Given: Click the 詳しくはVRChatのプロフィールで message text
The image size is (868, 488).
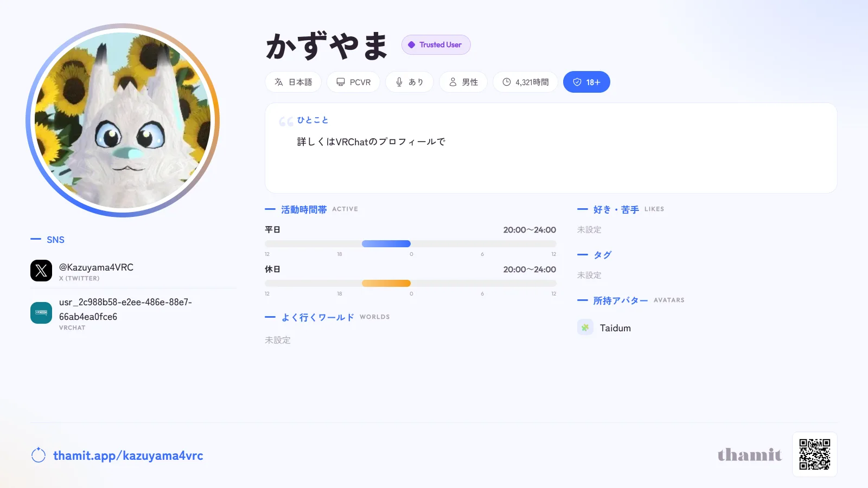Looking at the screenshot, I should (371, 142).
